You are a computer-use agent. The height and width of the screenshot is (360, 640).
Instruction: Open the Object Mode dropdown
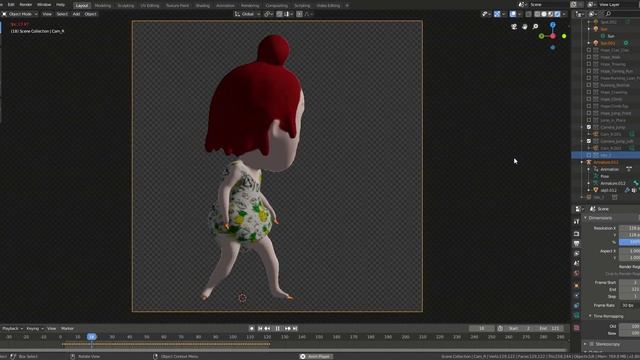coord(20,14)
